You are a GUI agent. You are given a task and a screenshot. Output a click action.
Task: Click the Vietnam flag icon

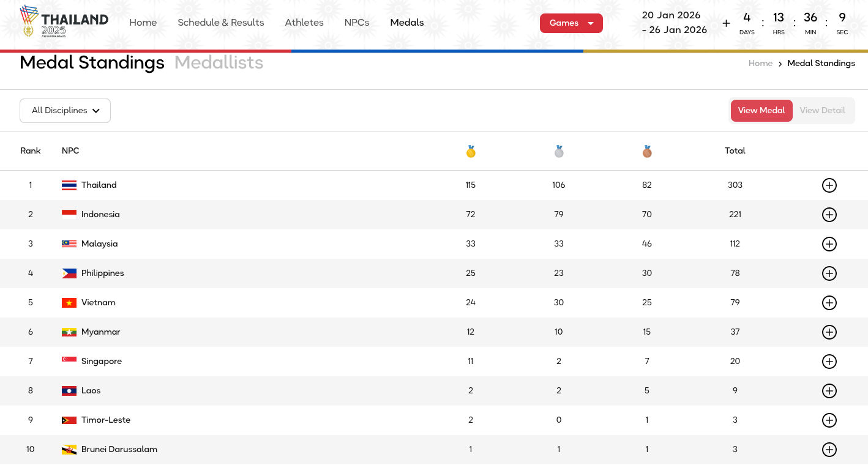click(x=69, y=303)
